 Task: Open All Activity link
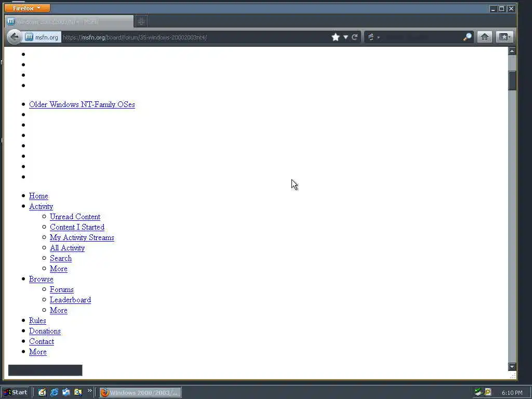coord(67,248)
